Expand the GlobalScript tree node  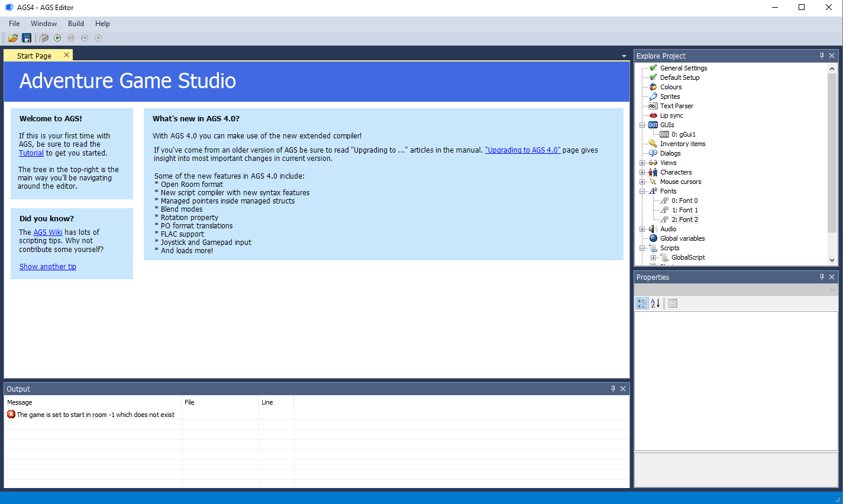pos(654,257)
